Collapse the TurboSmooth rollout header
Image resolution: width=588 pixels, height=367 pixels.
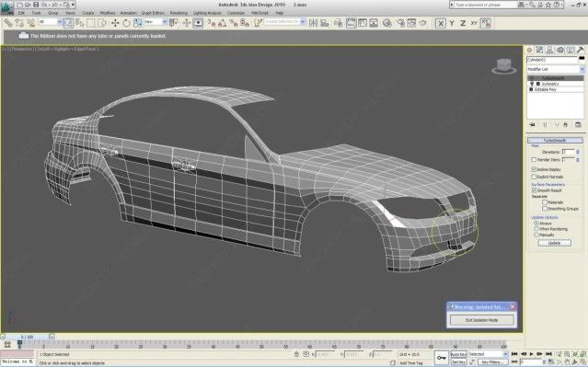555,140
